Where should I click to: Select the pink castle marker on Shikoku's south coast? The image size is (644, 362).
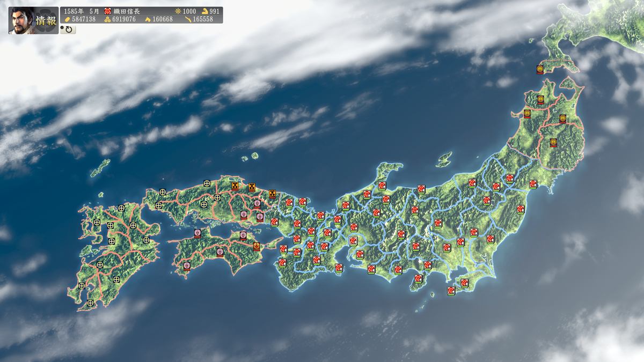[x=219, y=252]
